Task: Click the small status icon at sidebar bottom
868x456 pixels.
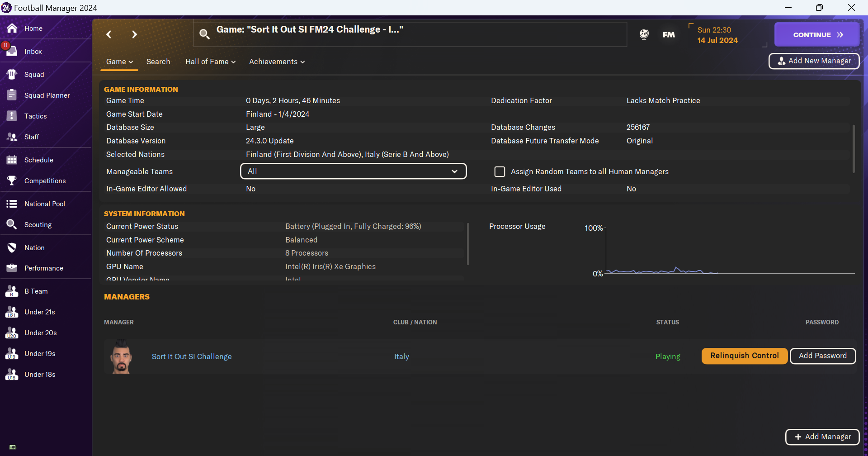Action: [13, 447]
